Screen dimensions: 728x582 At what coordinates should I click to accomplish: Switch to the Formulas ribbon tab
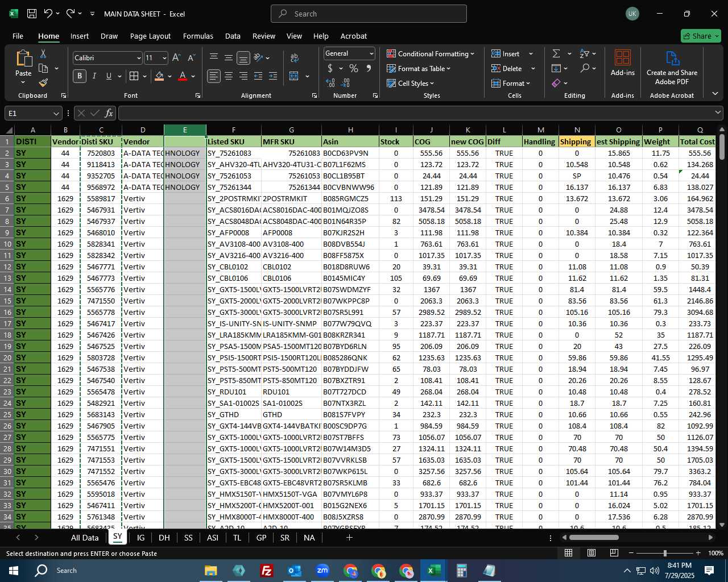(198, 36)
